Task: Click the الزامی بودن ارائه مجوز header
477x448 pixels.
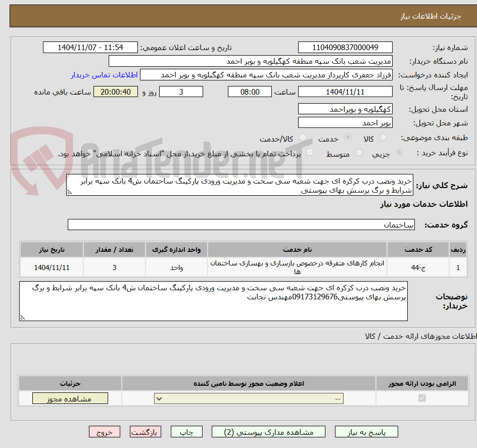Action: pos(422,383)
